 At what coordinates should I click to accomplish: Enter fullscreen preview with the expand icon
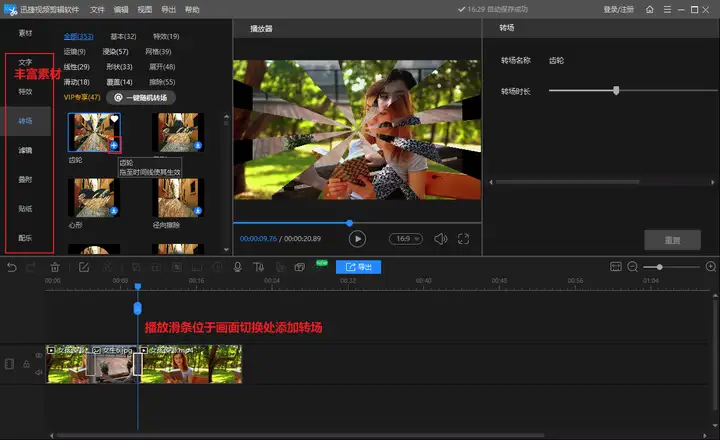pyautogui.click(x=463, y=239)
